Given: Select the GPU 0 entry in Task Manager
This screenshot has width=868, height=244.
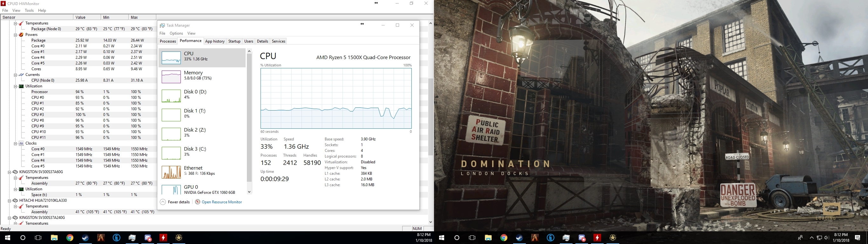Looking at the screenshot, I should [202, 189].
